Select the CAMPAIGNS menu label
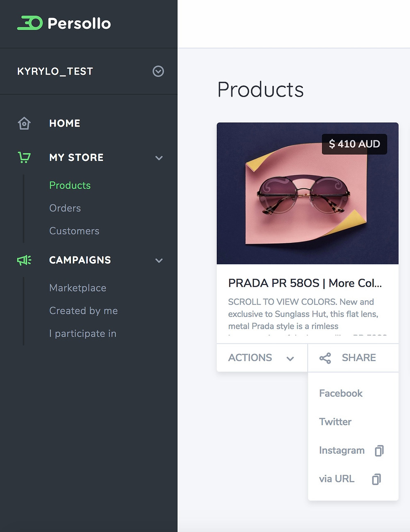 [x=80, y=260]
